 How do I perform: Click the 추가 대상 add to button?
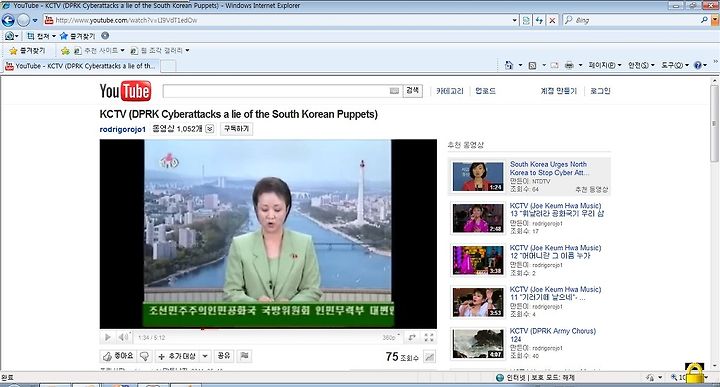[177, 356]
